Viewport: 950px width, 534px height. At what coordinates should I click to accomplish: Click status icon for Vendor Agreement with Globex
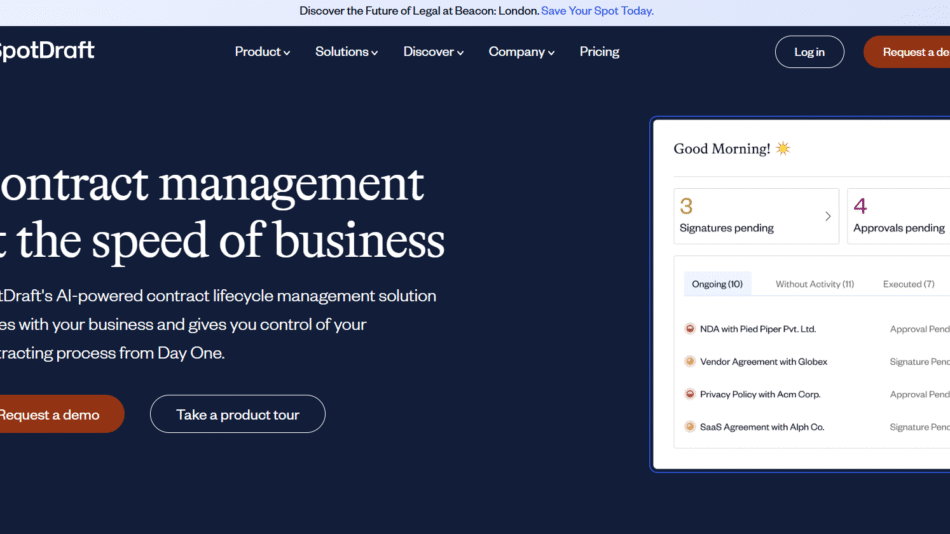click(689, 361)
